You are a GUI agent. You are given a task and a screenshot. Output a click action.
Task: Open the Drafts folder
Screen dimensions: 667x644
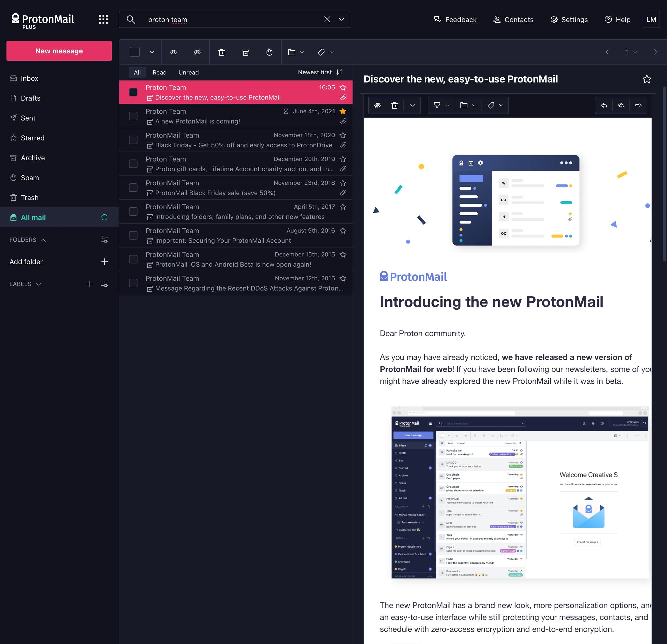pyautogui.click(x=59, y=98)
